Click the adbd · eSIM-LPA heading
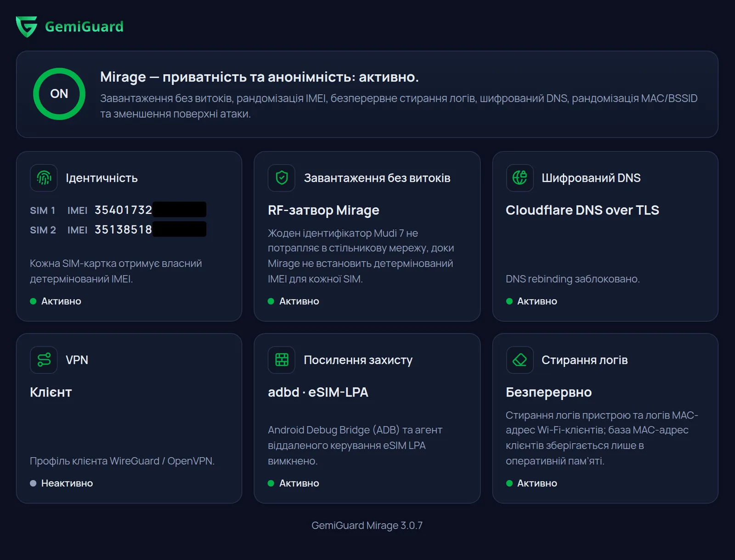735x560 pixels. tap(318, 392)
